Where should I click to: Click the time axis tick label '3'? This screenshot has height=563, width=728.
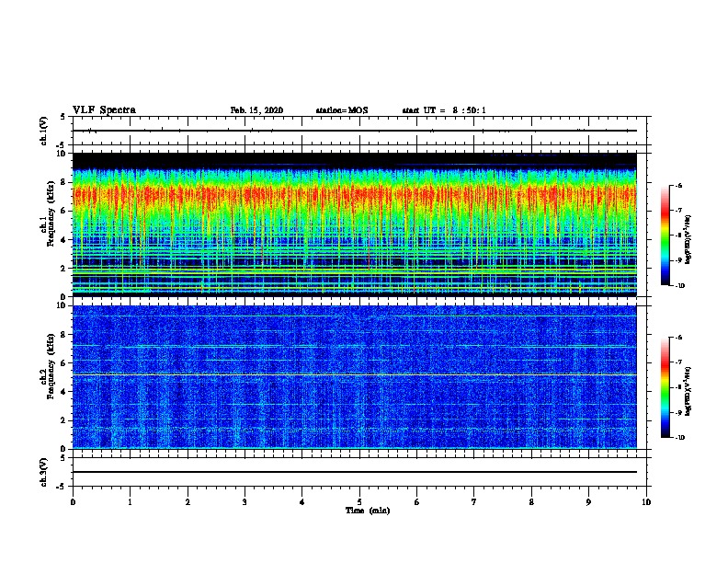pyautogui.click(x=245, y=502)
